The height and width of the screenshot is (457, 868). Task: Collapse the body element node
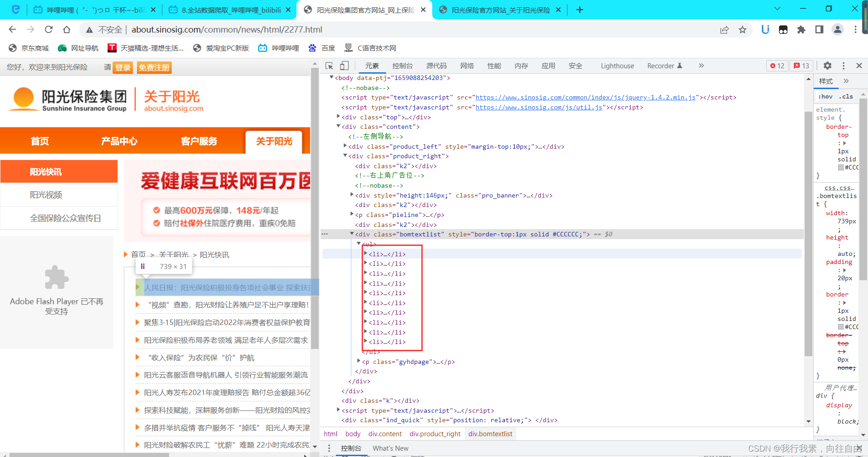[x=331, y=77]
